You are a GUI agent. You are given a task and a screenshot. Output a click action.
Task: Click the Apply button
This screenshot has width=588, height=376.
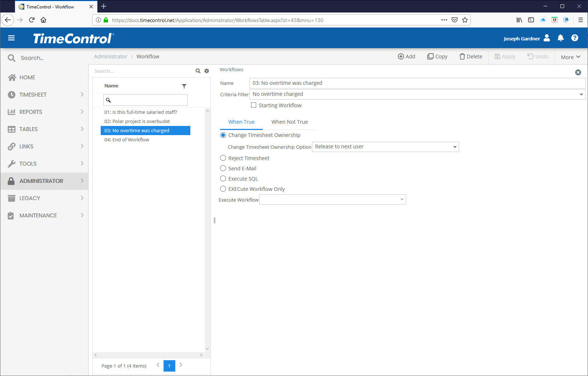pos(505,57)
